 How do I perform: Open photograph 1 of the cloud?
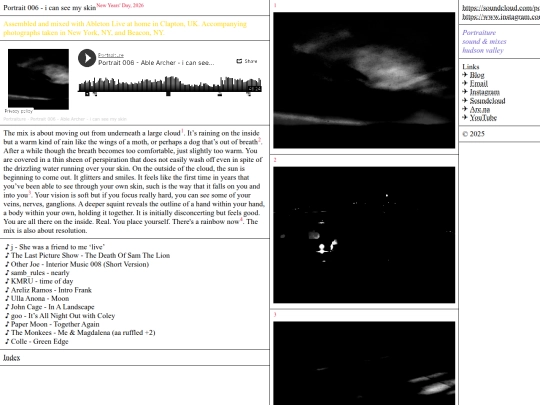point(364,80)
